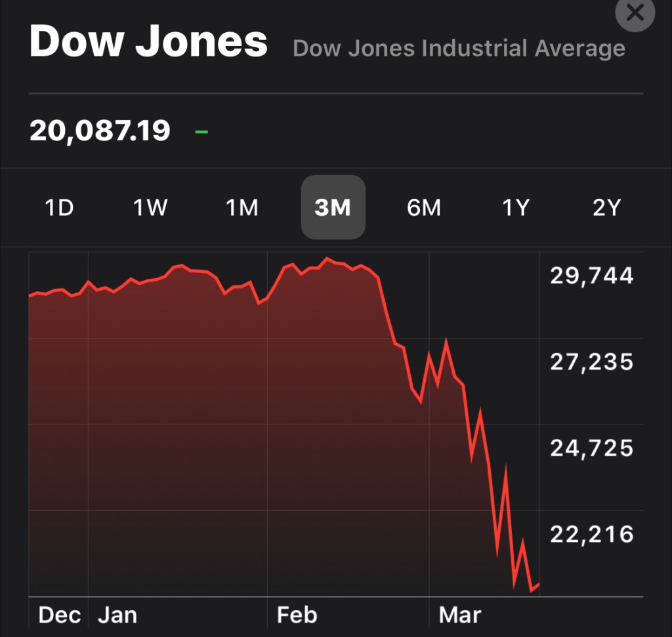Select the 1W time range
The height and width of the screenshot is (637, 672).
point(150,208)
